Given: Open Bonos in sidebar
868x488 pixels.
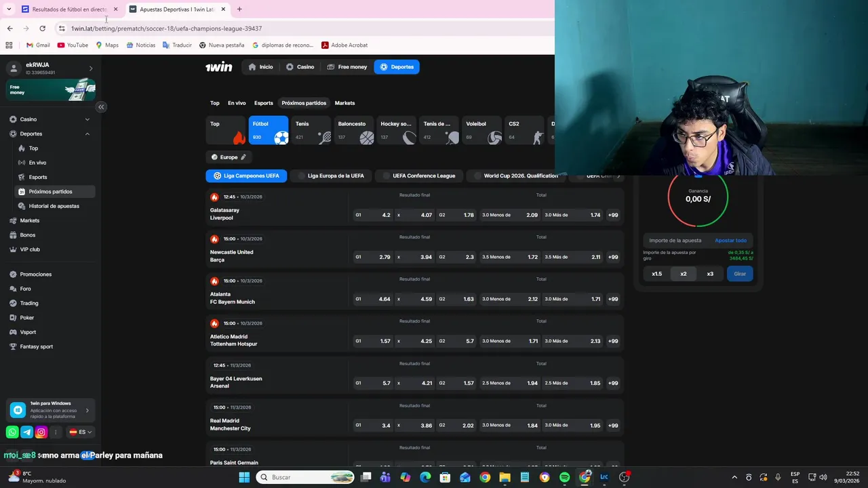Looking at the screenshot, I should (x=27, y=235).
